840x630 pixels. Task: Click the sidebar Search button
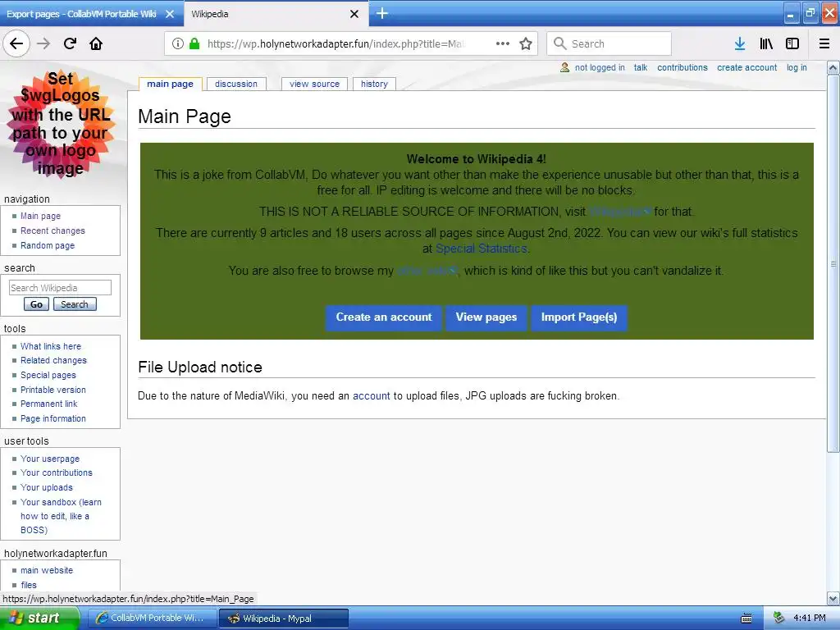coord(75,304)
